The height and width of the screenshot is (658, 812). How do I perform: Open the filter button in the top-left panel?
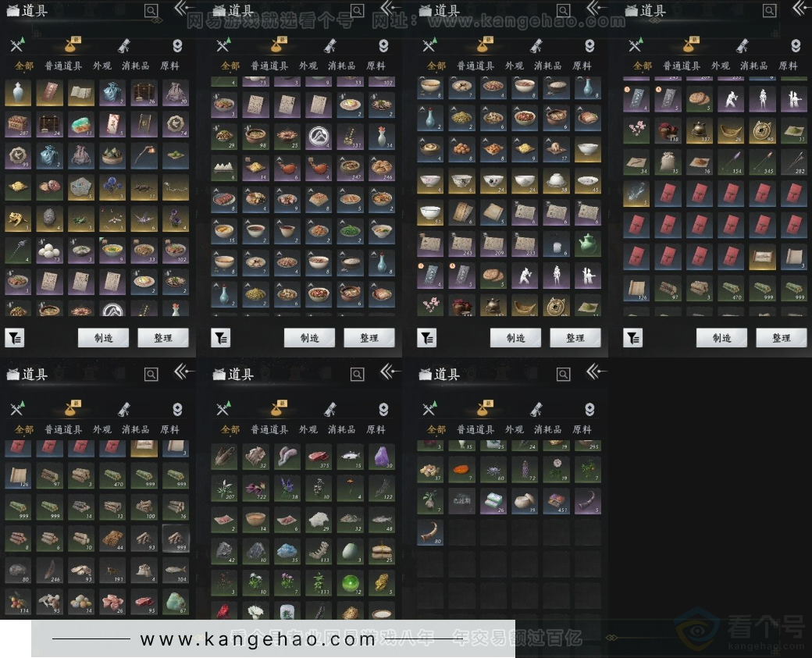pyautogui.click(x=15, y=338)
